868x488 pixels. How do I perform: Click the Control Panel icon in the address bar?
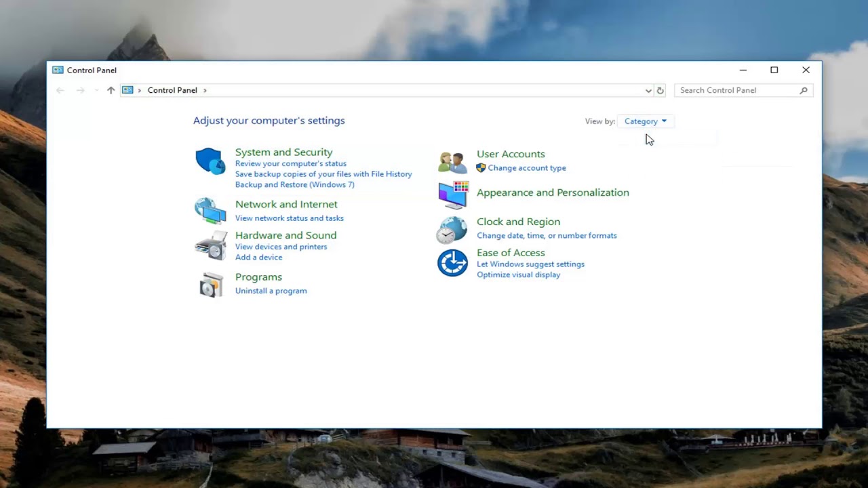[127, 90]
